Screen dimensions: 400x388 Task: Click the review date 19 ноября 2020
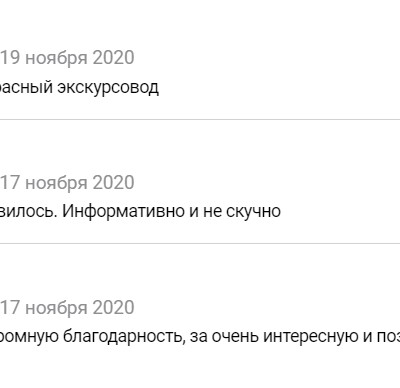point(67,58)
